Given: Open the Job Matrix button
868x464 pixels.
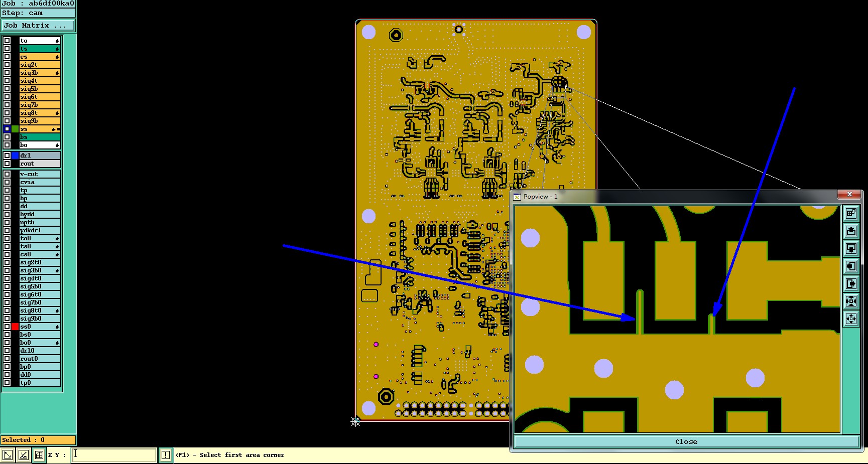Looking at the screenshot, I should click(x=38, y=25).
